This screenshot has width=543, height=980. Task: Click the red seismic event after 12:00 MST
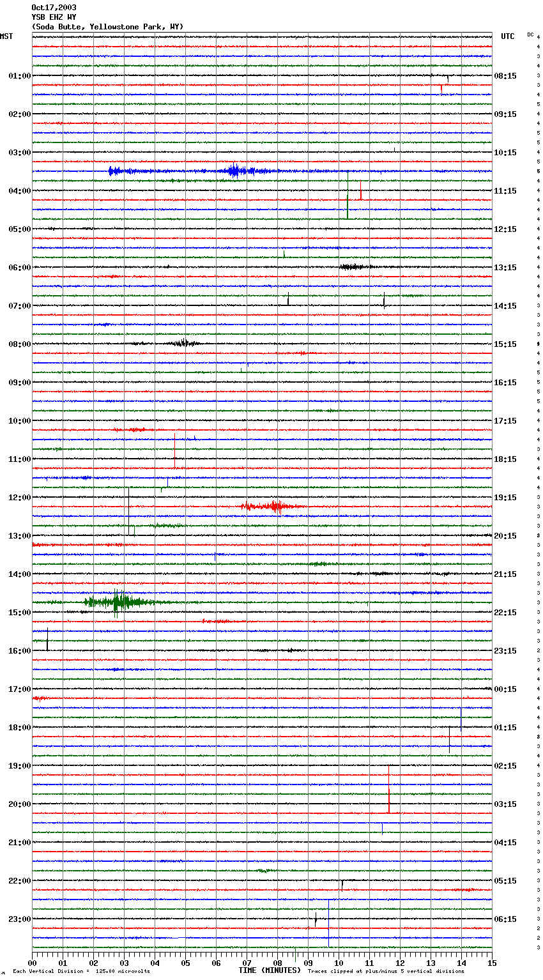[x=271, y=507]
